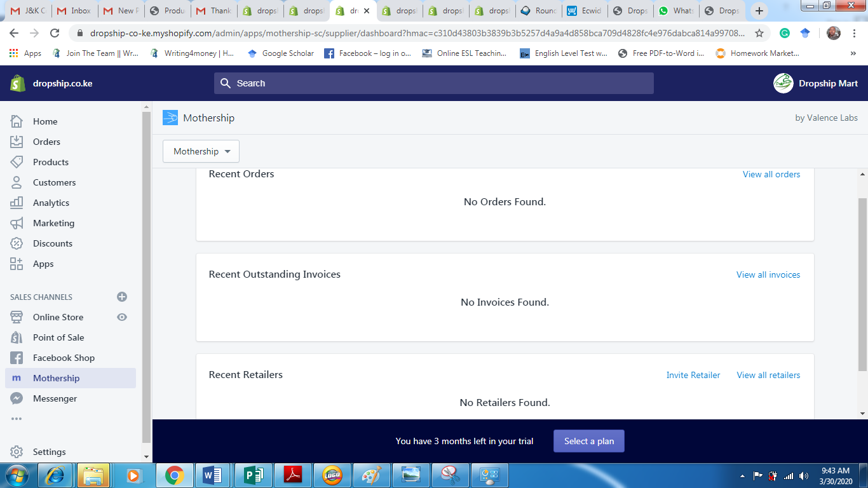The image size is (868, 488).
Task: Open Messenger sales channel
Action: [55, 398]
